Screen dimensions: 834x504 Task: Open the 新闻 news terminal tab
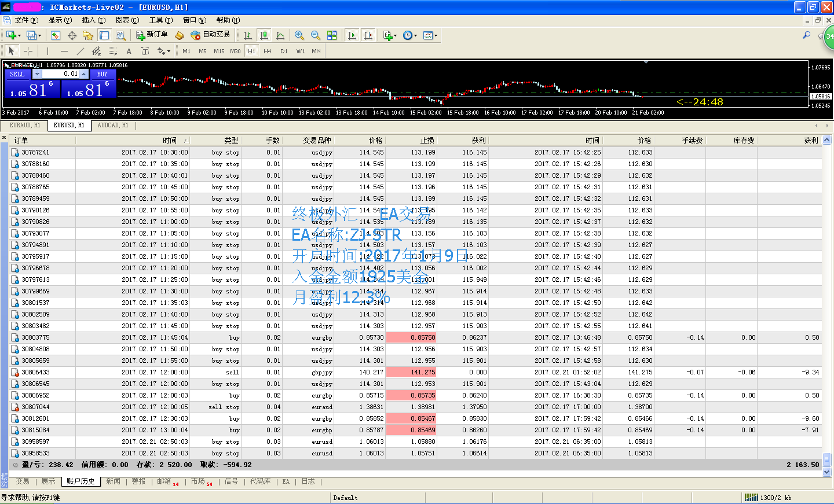tap(114, 481)
